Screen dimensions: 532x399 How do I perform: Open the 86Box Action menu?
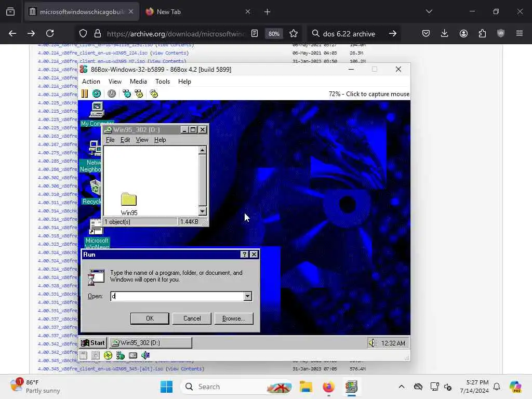pos(91,82)
